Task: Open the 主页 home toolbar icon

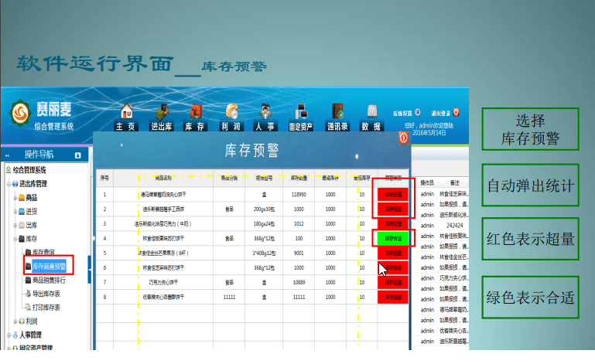Action: pos(126,117)
